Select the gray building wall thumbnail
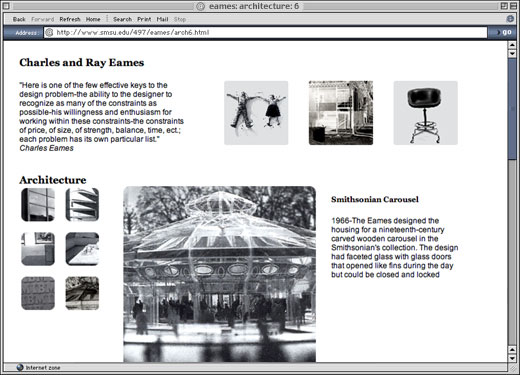The height and width of the screenshot is (375, 520). [38, 249]
